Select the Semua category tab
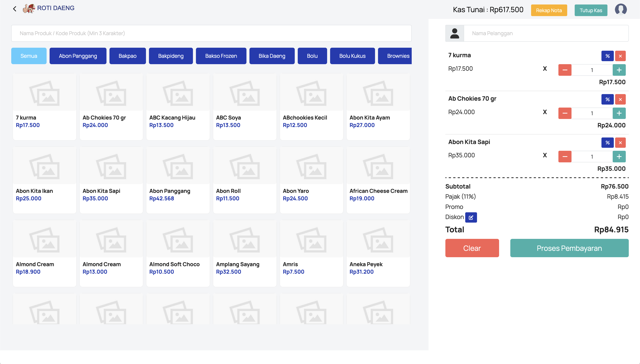This screenshot has height=364, width=640. pos(29,56)
